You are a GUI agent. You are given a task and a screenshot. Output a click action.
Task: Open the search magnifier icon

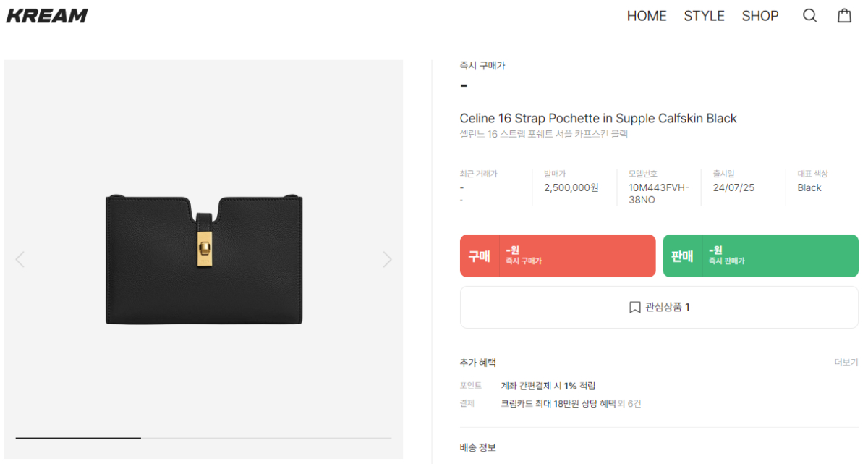click(809, 16)
